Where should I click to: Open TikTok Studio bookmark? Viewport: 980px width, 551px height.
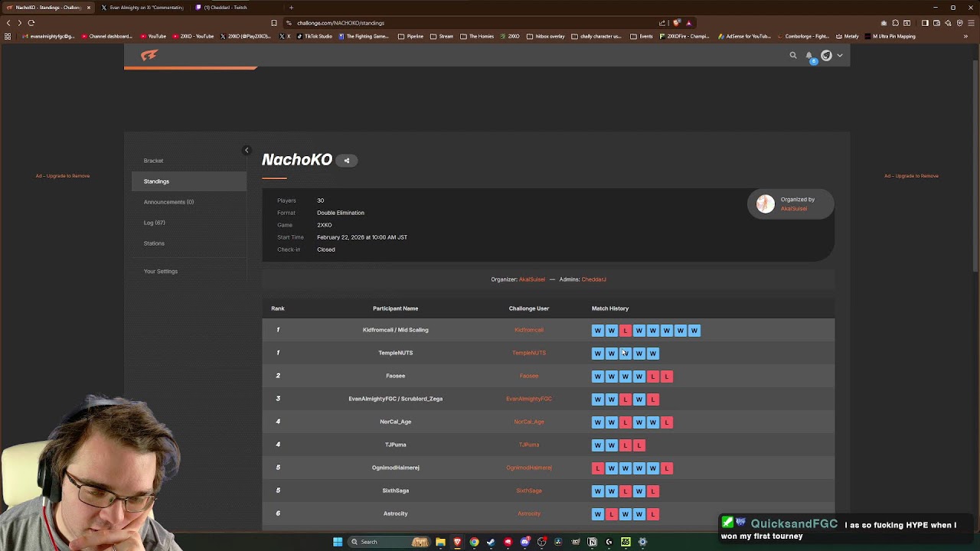[315, 36]
